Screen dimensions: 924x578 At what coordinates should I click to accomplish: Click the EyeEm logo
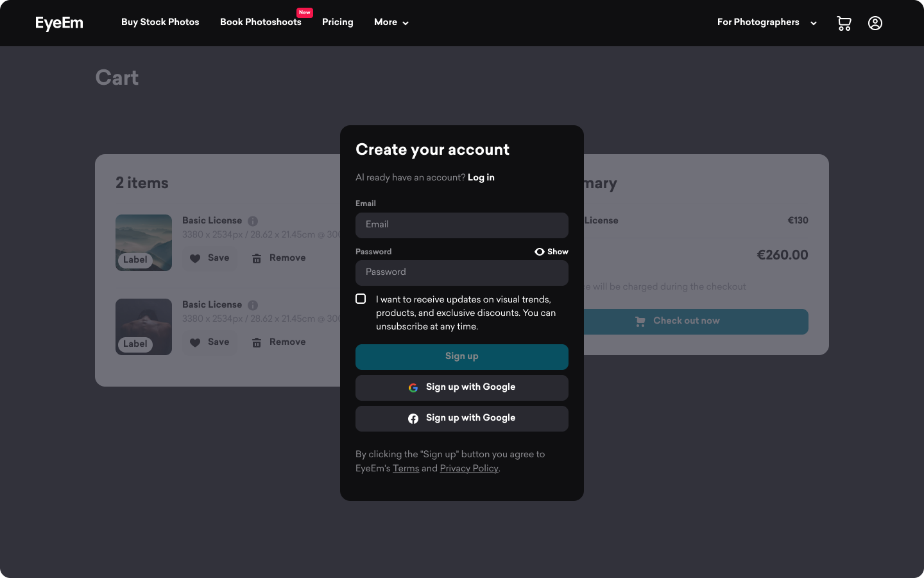click(x=59, y=23)
